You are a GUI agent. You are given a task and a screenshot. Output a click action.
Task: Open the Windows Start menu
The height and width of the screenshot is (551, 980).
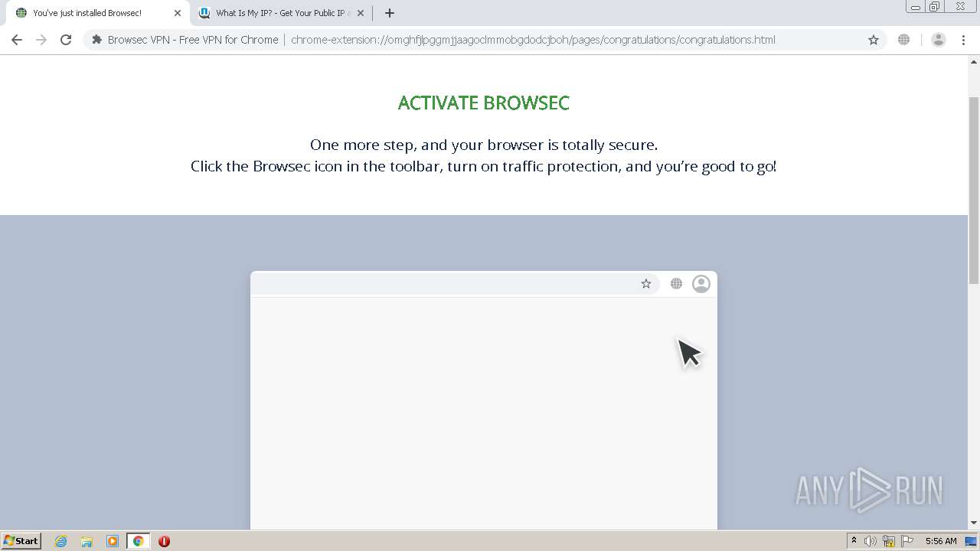click(21, 541)
